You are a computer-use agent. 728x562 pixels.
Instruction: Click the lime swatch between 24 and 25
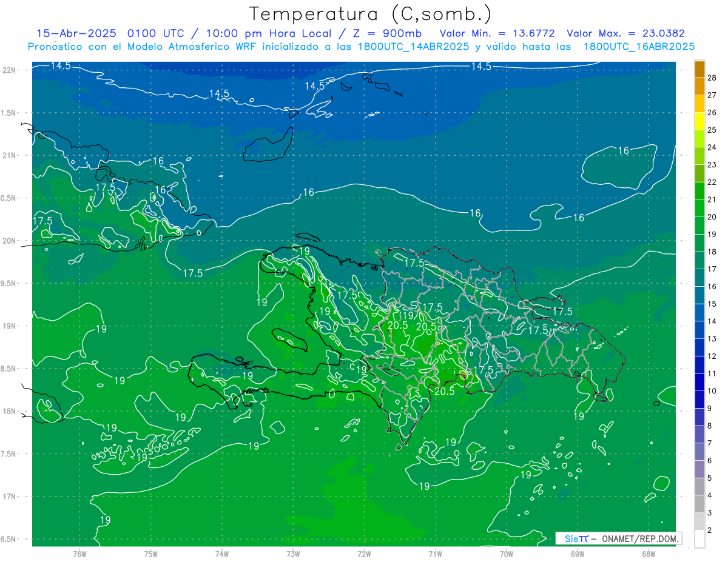click(x=700, y=138)
